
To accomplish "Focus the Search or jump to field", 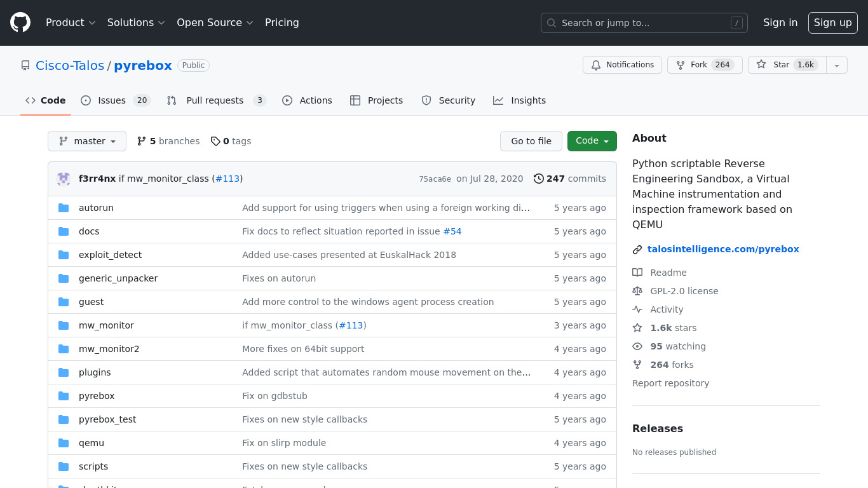I will (x=644, y=23).
